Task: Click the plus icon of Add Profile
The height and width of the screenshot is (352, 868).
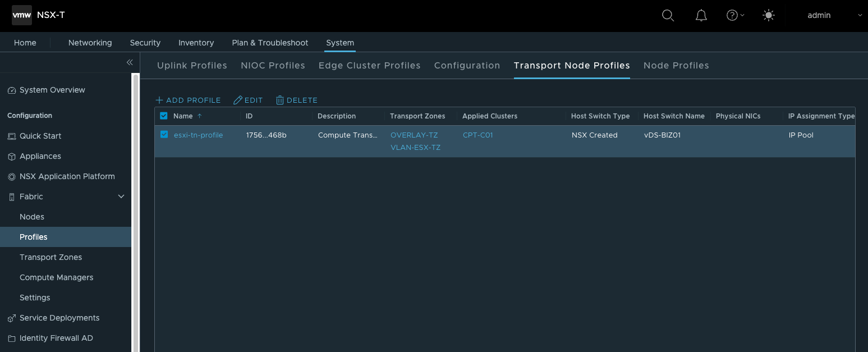Action: point(159,100)
